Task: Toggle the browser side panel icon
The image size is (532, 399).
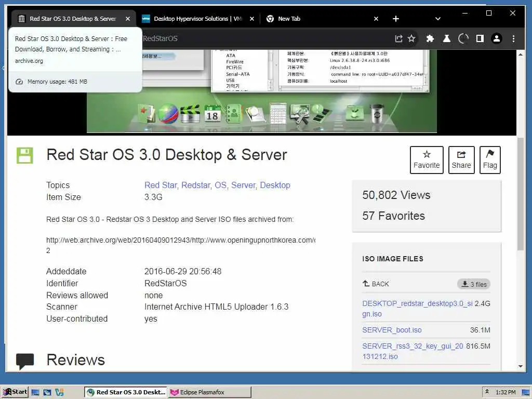Action: tap(480, 38)
